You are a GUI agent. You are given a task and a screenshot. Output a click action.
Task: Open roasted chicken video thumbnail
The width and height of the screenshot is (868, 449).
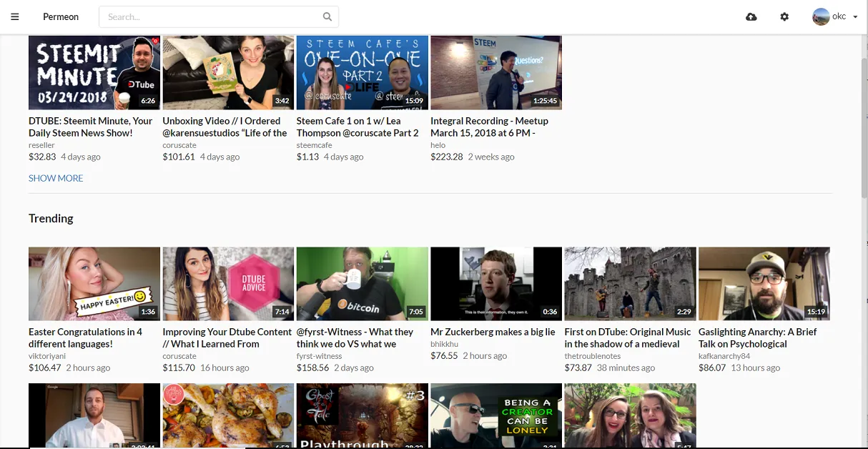[x=228, y=415]
